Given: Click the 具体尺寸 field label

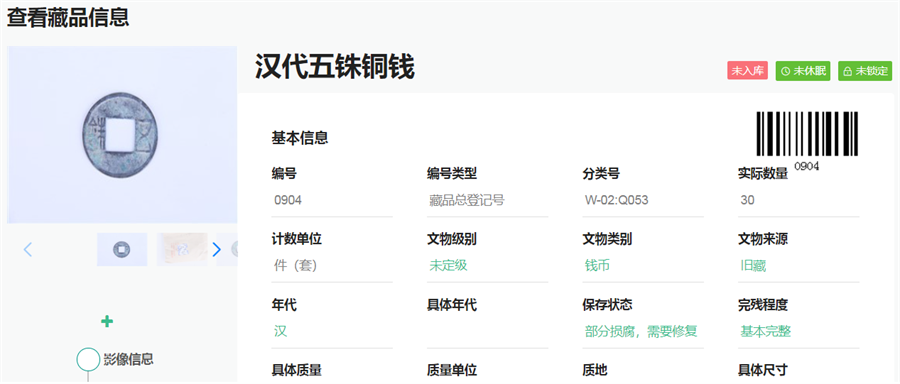Looking at the screenshot, I should pos(763,370).
